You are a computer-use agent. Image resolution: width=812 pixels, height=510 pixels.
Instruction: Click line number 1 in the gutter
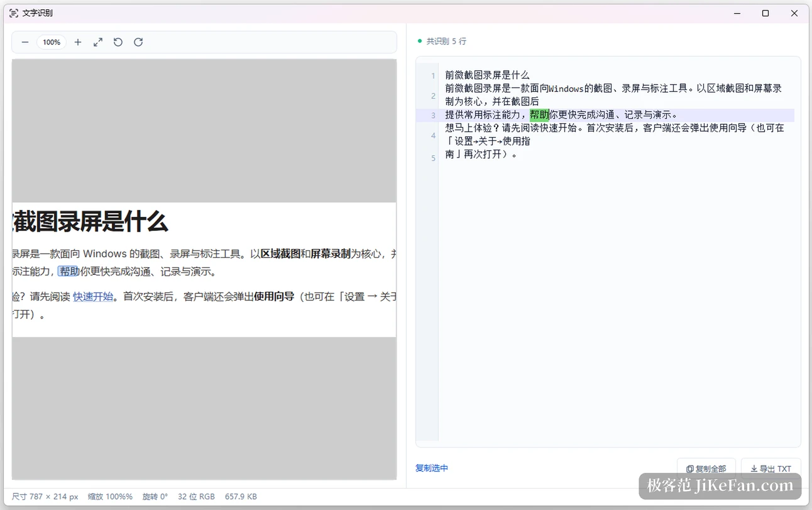433,76
